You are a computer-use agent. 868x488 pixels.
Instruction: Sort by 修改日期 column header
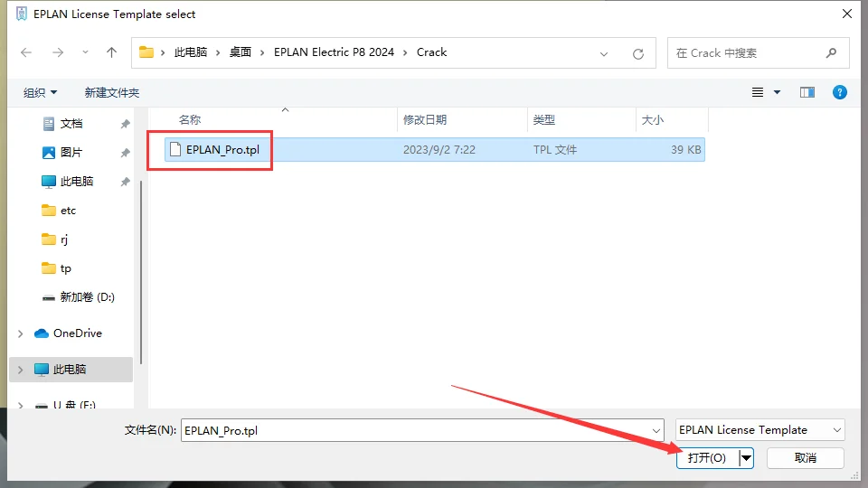425,119
